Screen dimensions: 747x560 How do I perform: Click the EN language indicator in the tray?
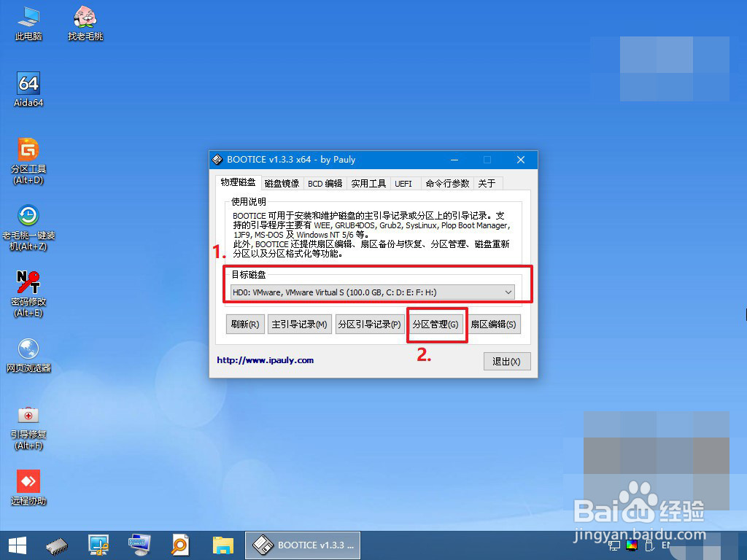[x=667, y=545]
